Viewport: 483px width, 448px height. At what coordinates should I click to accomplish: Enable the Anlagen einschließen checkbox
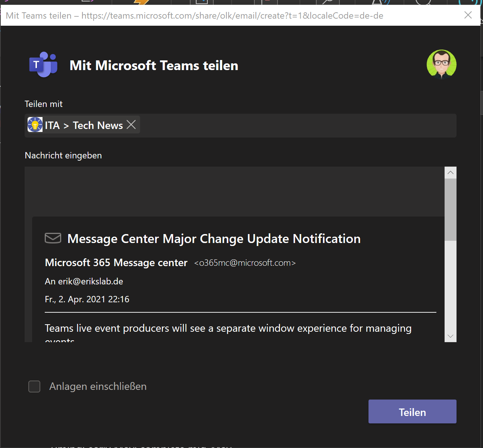point(34,387)
